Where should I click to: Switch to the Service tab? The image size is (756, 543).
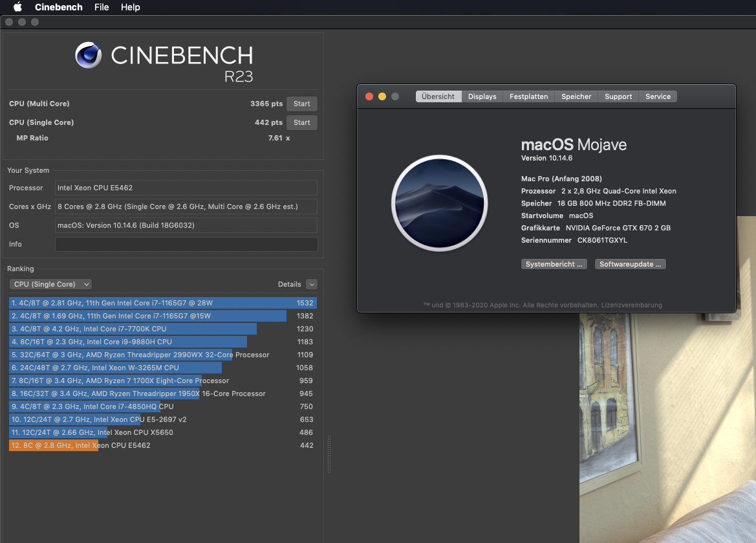pos(658,96)
